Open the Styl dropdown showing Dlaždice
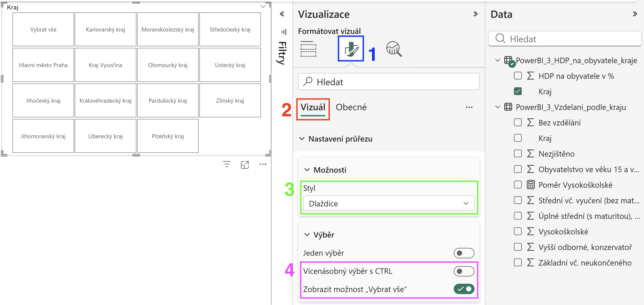 coord(389,203)
